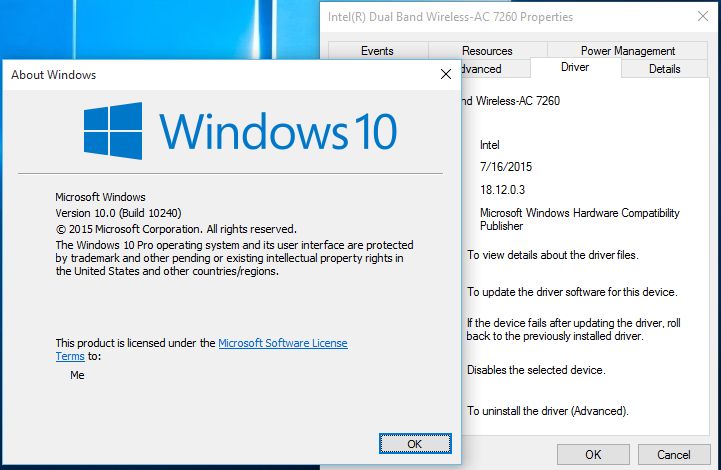Click Cancel in the Properties window

(674, 454)
